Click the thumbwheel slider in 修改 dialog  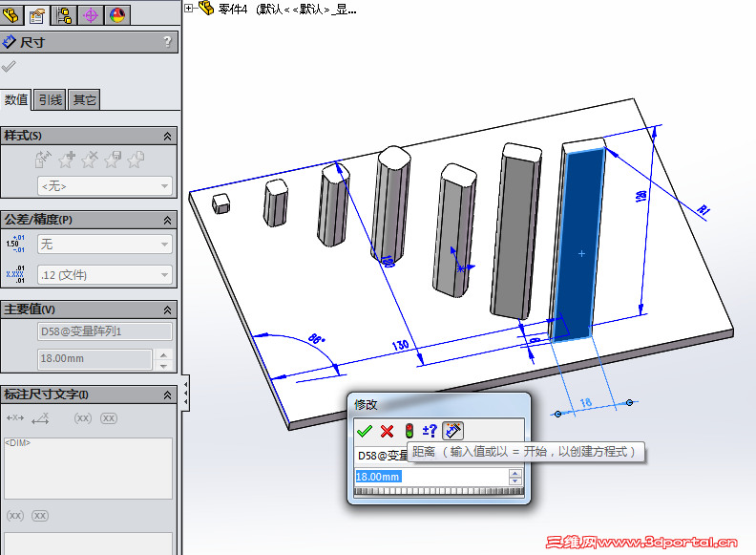[439, 491]
